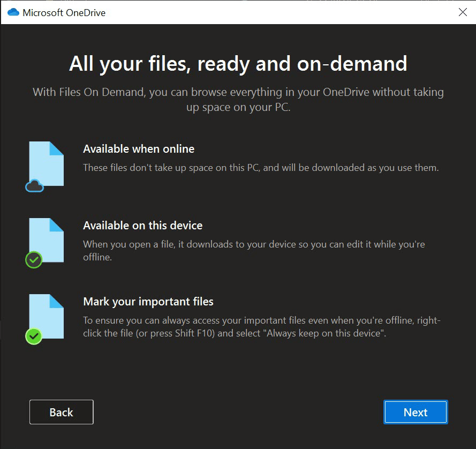476x449 pixels.
Task: Click the description about files downloaded as used
Action: pos(261,168)
